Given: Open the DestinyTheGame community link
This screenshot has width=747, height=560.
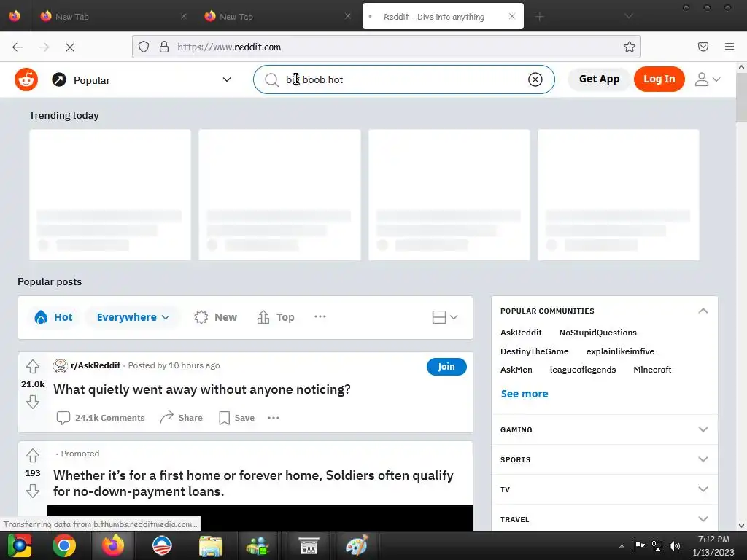Looking at the screenshot, I should point(534,351).
